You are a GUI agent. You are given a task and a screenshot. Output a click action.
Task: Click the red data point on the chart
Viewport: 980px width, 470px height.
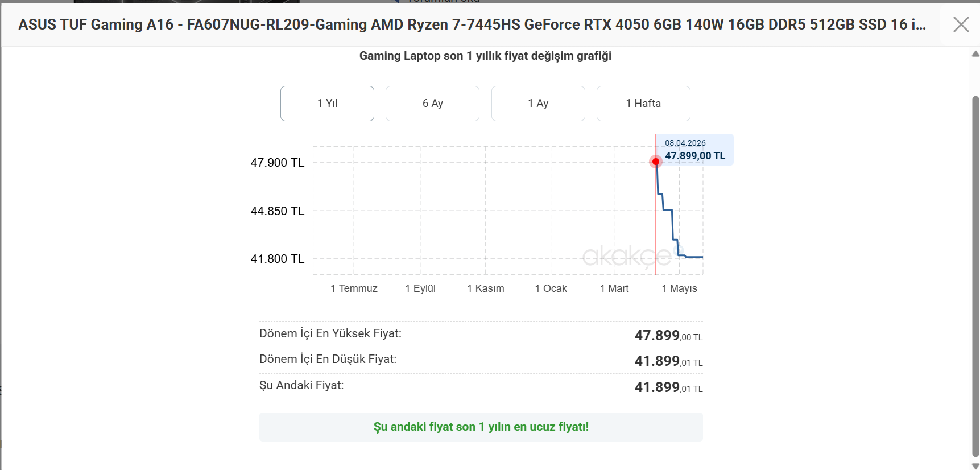[656, 162]
